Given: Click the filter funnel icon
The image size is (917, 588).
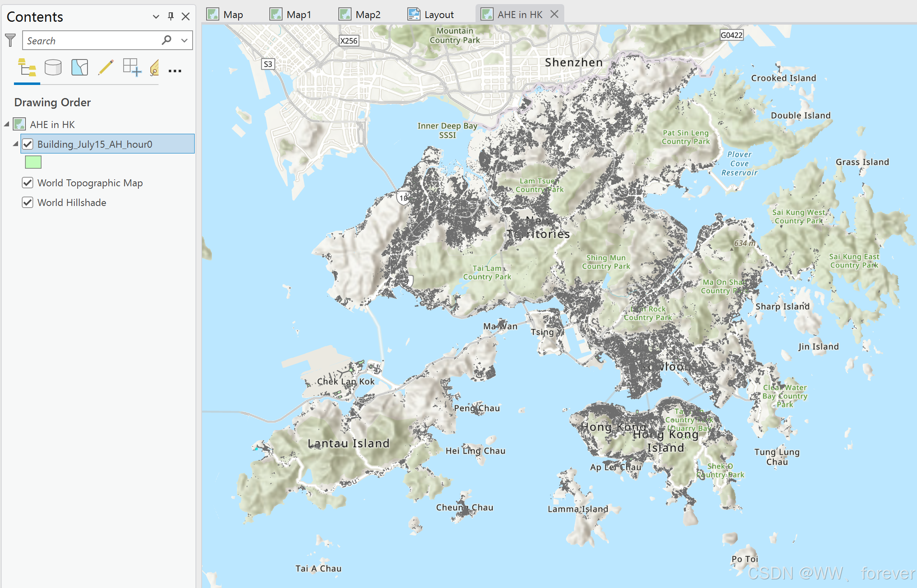Looking at the screenshot, I should tap(10, 40).
